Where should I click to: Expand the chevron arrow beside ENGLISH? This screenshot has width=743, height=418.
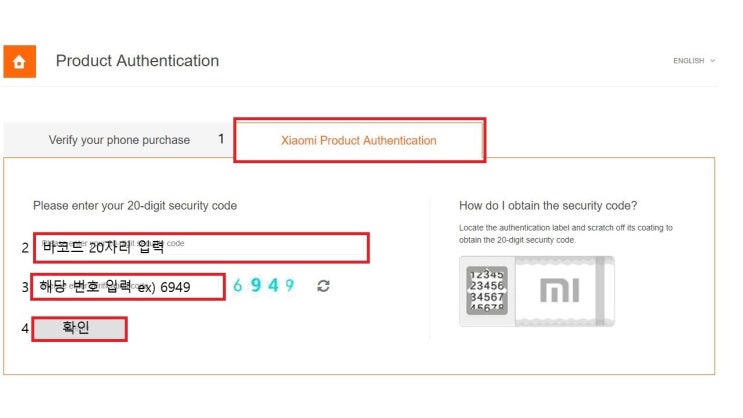pyautogui.click(x=712, y=61)
